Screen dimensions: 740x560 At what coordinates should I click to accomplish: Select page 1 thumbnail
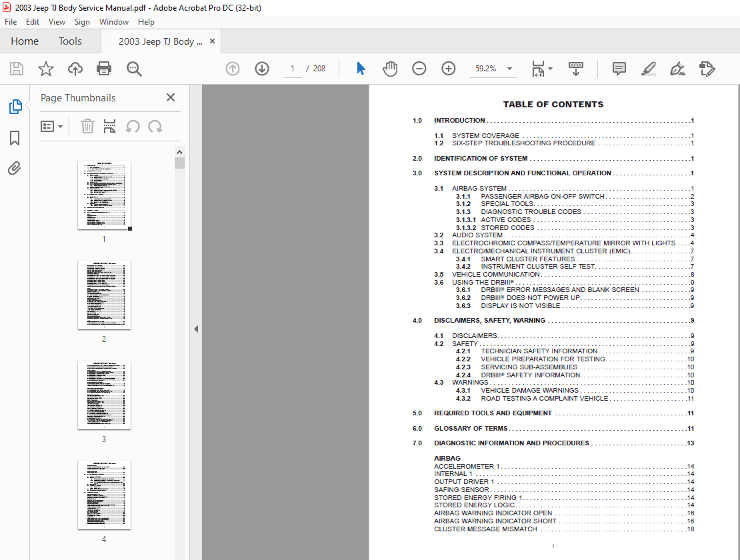[104, 195]
